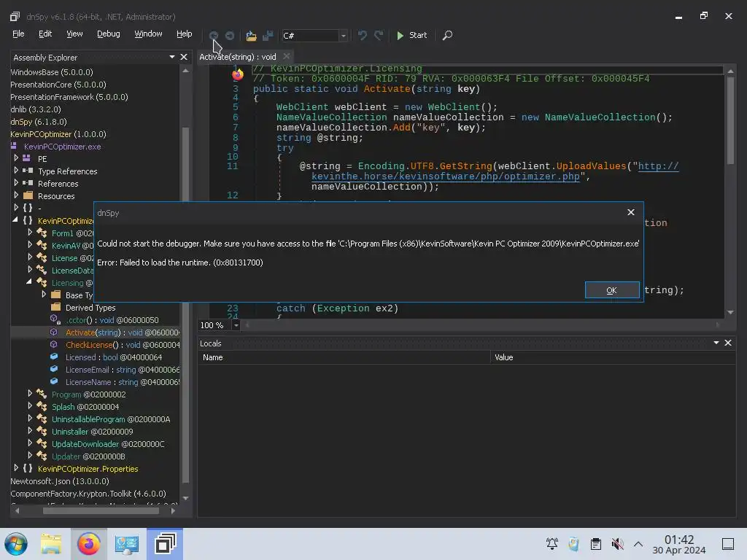Image resolution: width=747 pixels, height=560 pixels.
Task: Select the Activate(string) : void tab
Action: 238,57
